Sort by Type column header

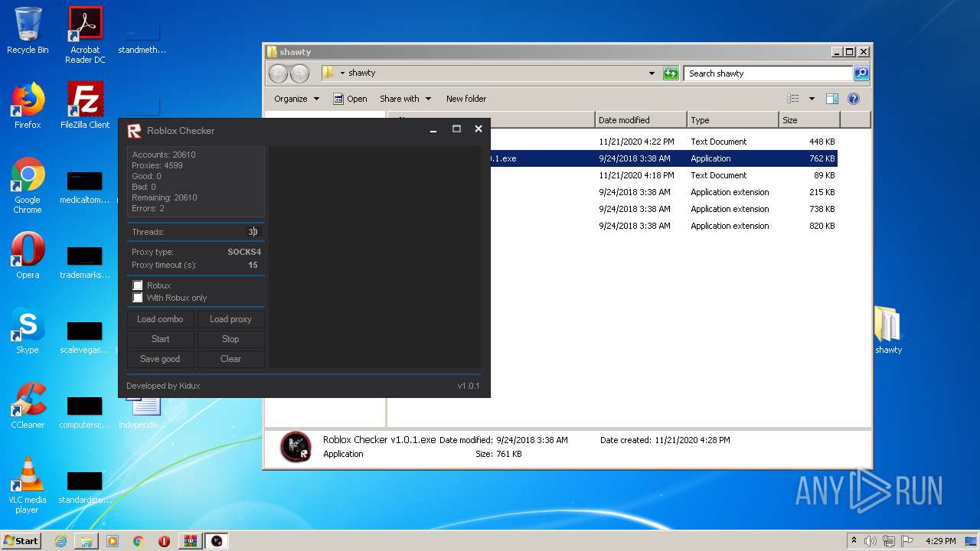click(733, 120)
